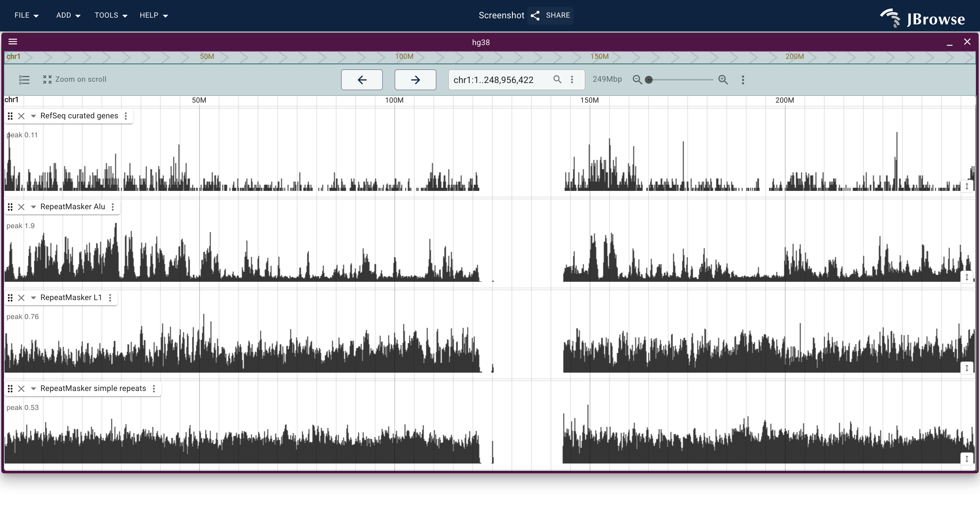Click RepeatMasker simple repeats resize handle
The image size is (980, 523).
pyautogui.click(x=967, y=459)
